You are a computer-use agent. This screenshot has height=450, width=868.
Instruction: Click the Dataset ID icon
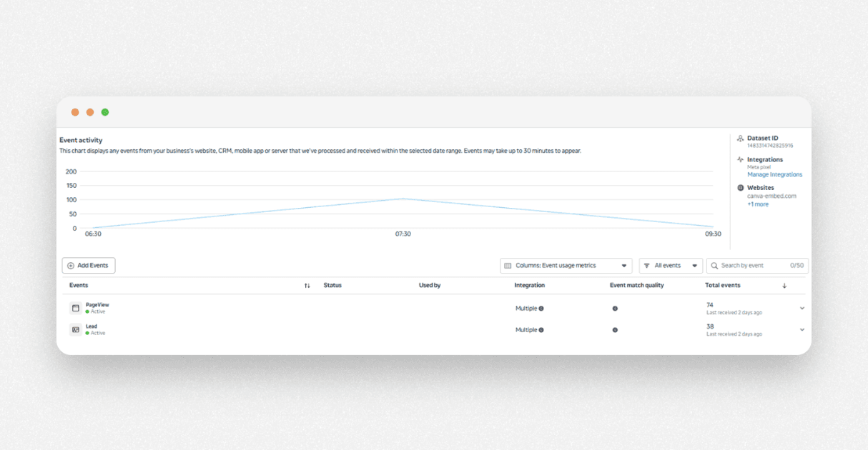point(740,139)
